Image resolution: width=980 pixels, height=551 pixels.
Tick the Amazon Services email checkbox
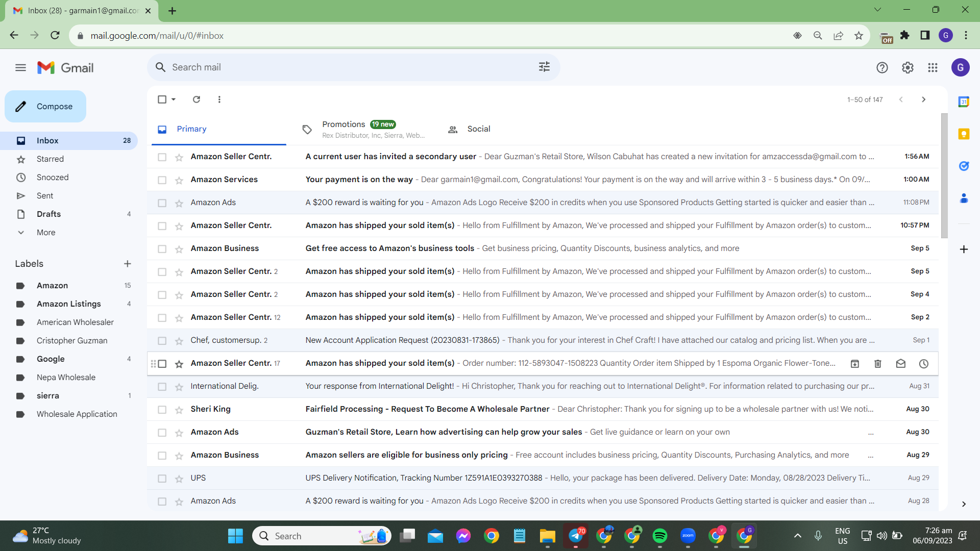(x=162, y=180)
